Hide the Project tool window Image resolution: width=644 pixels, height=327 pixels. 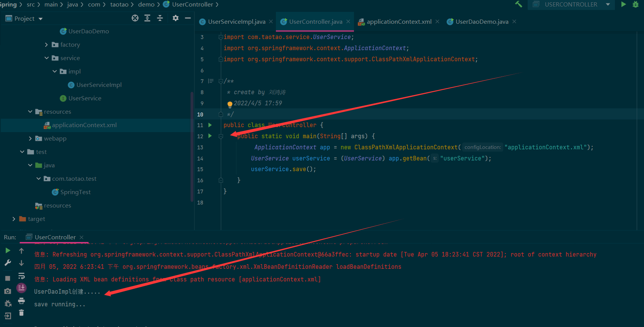tap(188, 18)
